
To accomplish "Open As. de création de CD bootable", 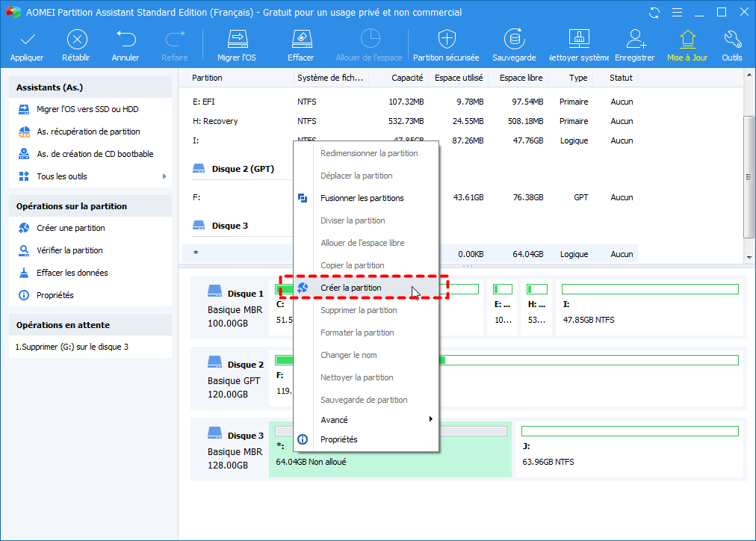I will click(x=95, y=154).
